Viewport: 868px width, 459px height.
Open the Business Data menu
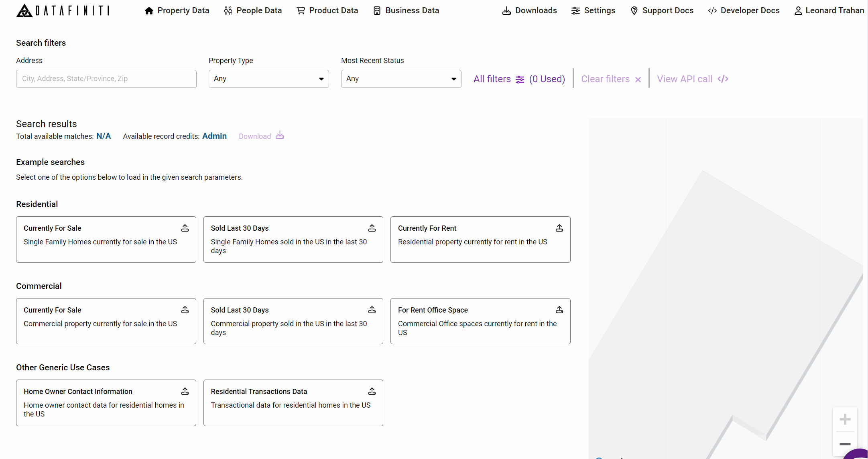pos(406,10)
